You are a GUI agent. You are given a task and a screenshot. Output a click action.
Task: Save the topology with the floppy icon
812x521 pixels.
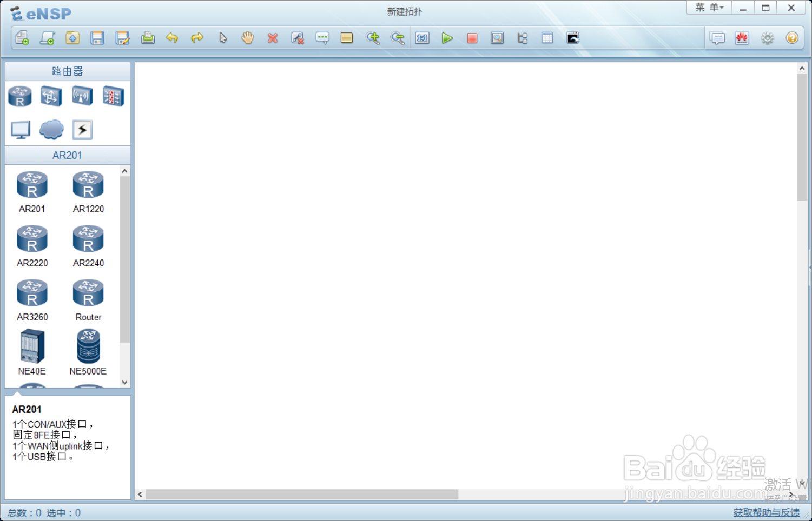tap(97, 38)
